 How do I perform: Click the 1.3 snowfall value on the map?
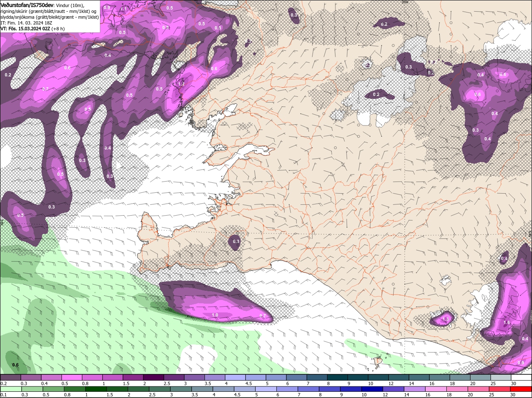pos(446,319)
